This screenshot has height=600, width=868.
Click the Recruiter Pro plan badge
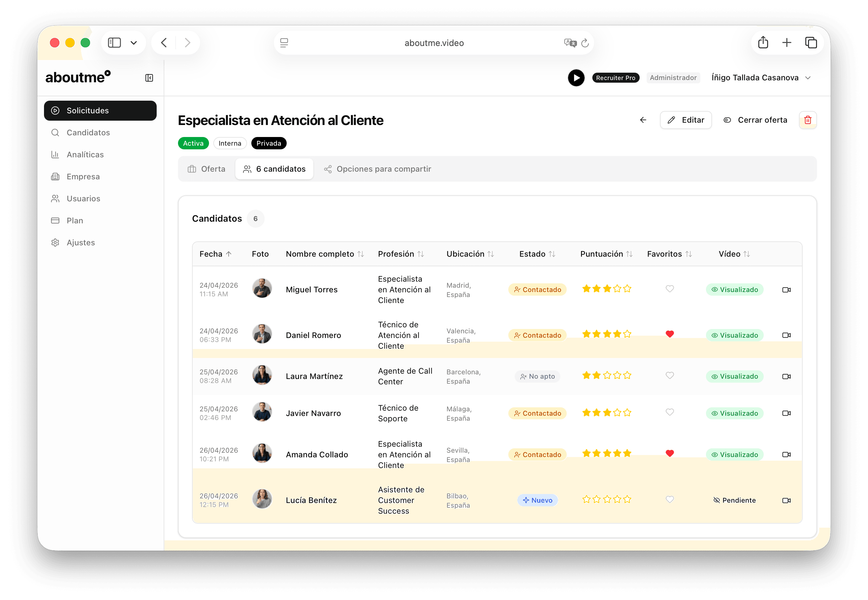615,78
